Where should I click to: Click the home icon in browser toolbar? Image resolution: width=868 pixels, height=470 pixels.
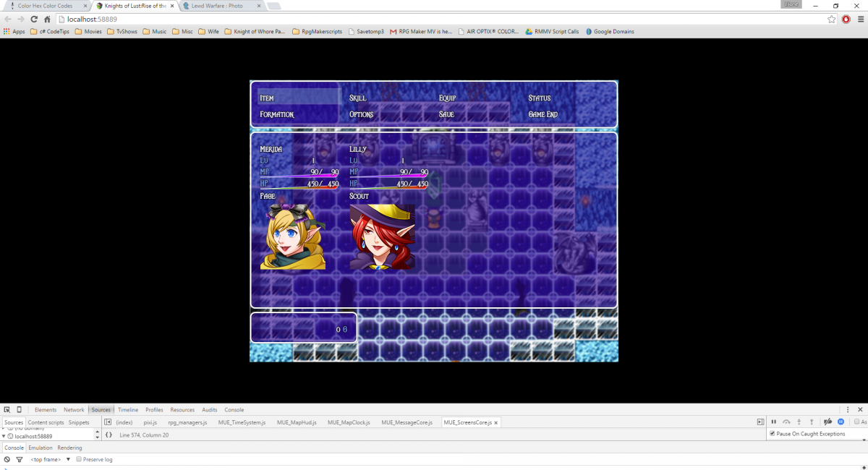click(x=47, y=19)
